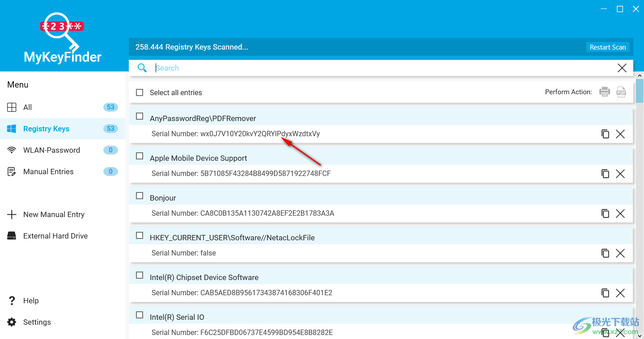This screenshot has width=644, height=339.
Task: Select the Apple Mobile Device Support checkbox
Action: coord(140,156)
